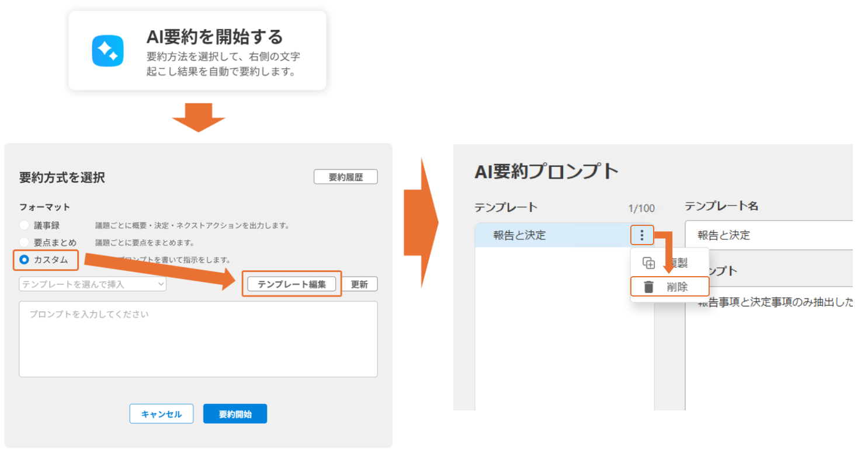Select the 要点まとめ format radio button
The image size is (868, 453).
[x=24, y=242]
